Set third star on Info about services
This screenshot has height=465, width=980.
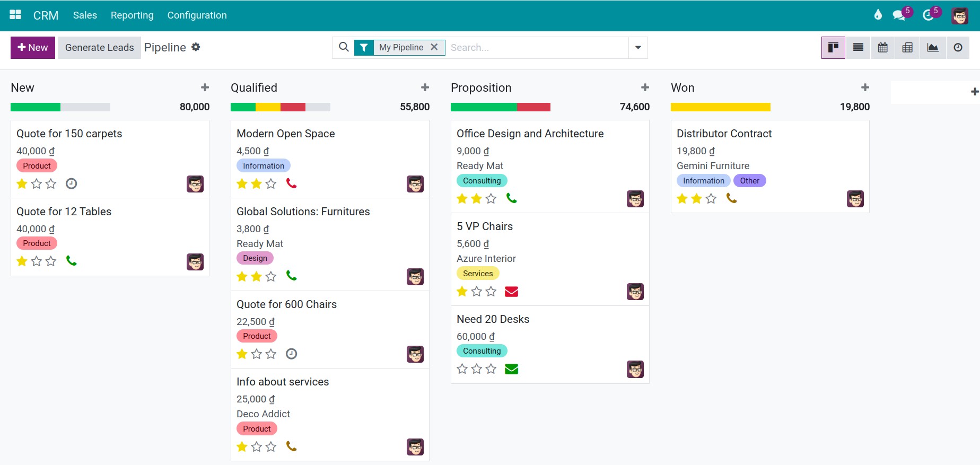pos(271,446)
